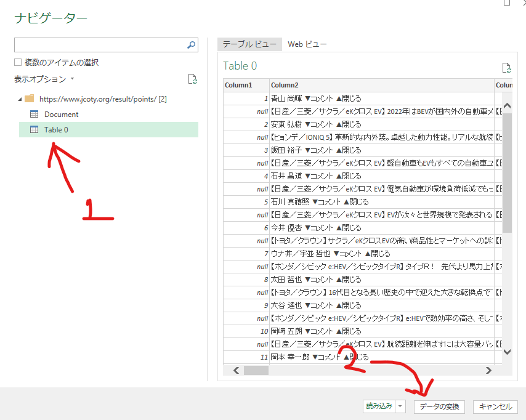Click the データの変換 button

tap(439, 406)
